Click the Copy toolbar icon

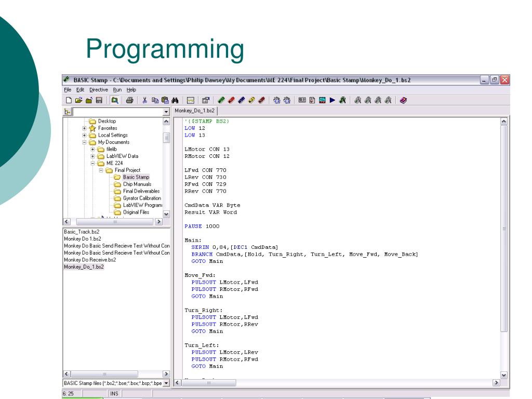pyautogui.click(x=155, y=100)
